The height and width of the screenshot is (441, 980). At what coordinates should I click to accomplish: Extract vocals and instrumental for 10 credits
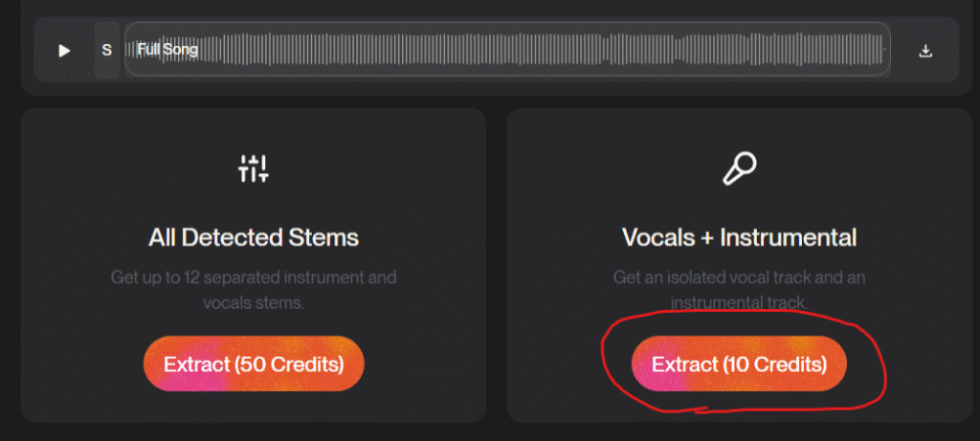coord(739,364)
